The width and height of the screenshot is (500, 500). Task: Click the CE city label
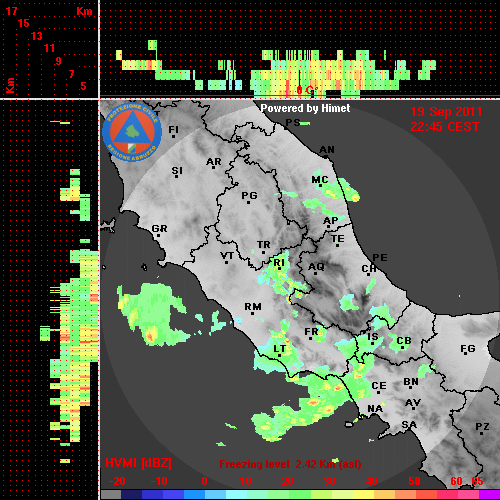tap(379, 386)
